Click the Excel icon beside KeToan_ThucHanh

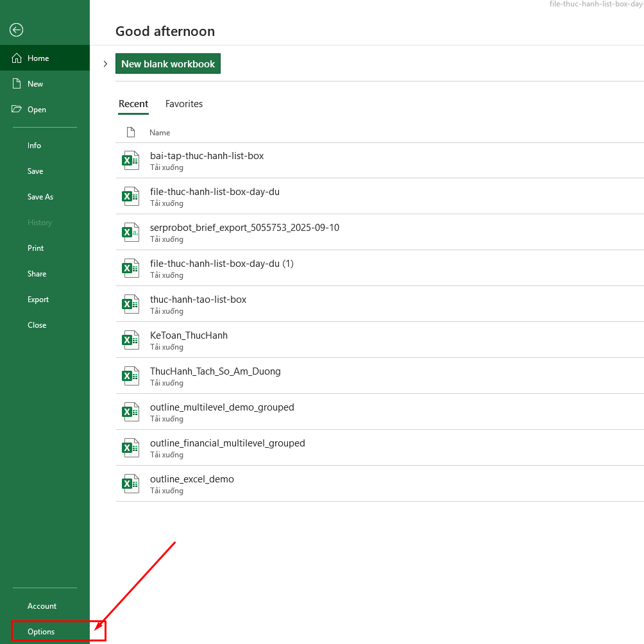(130, 339)
